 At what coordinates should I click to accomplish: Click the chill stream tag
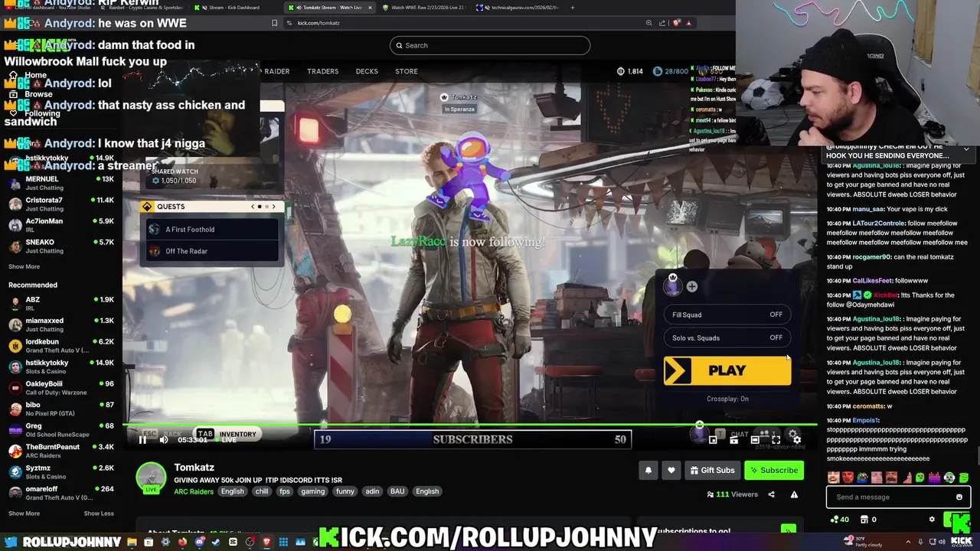pyautogui.click(x=262, y=491)
